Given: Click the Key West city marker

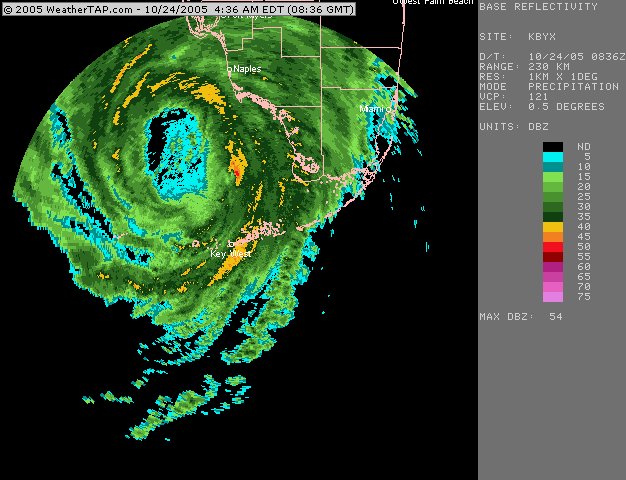Looking at the screenshot, I should (x=232, y=244).
